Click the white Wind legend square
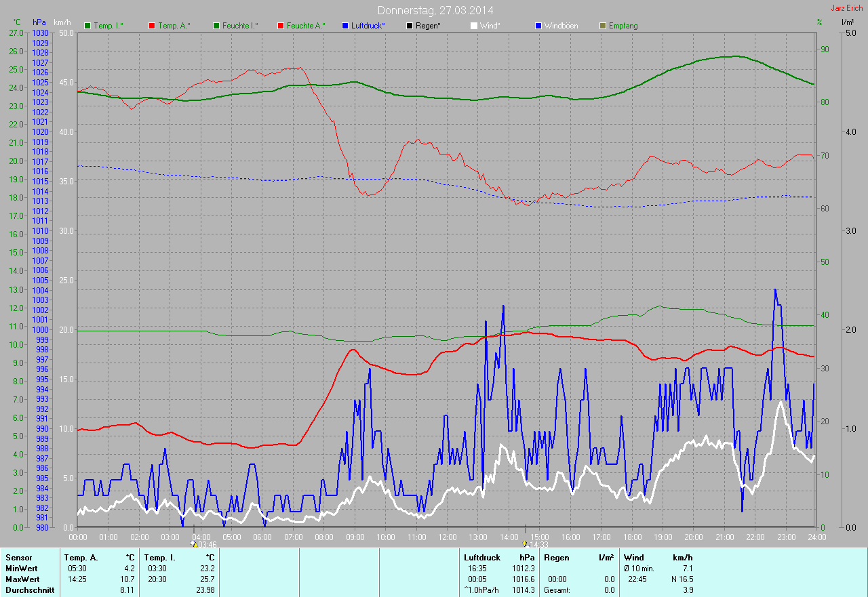The width and height of the screenshot is (868, 597). (474, 26)
